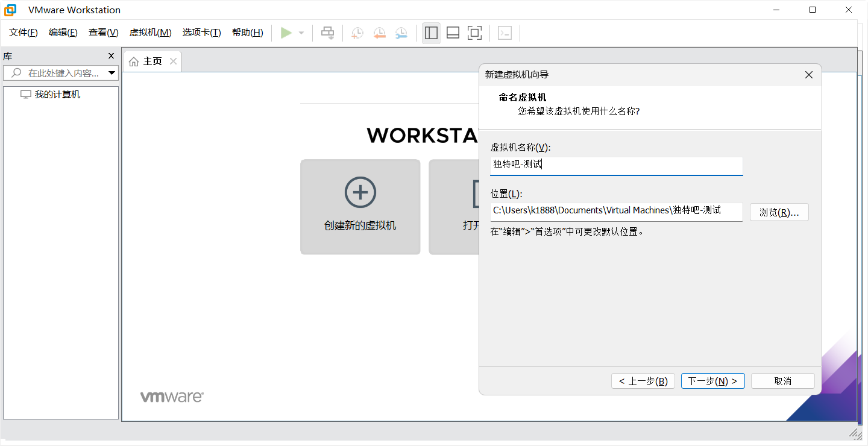Open the 编辑(E) menu
The image size is (868, 446).
[x=63, y=33]
